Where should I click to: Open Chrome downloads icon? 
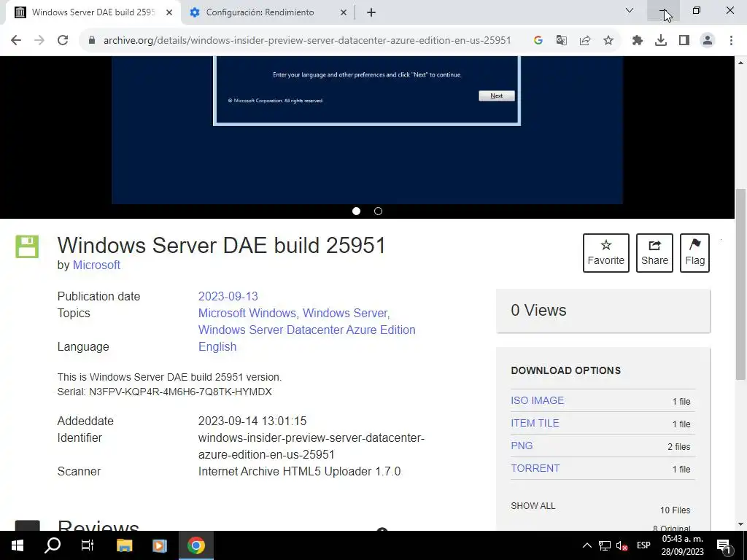(661, 41)
